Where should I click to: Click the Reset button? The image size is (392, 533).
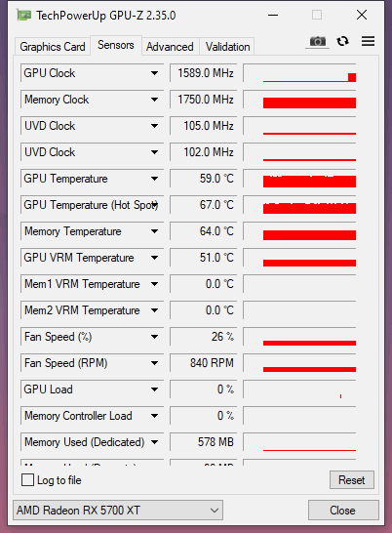point(352,480)
